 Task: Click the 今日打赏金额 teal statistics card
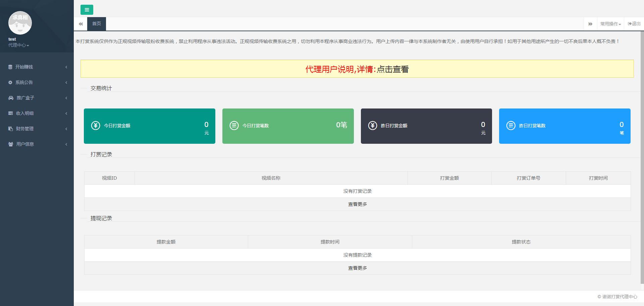(150, 126)
